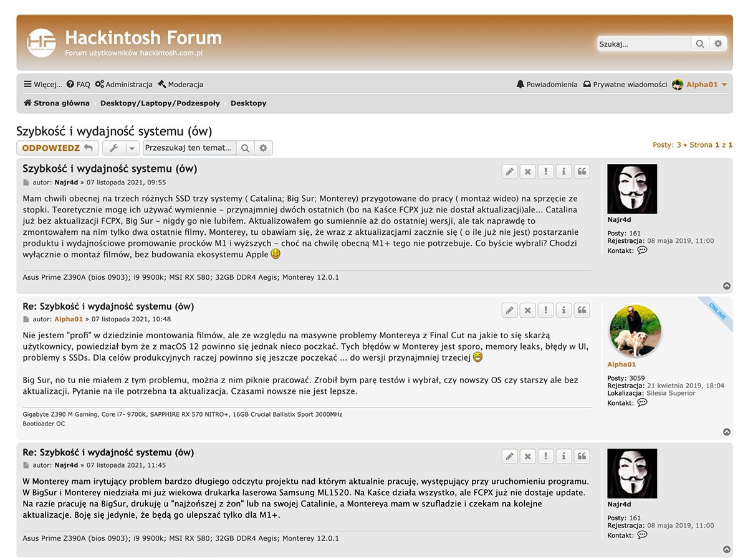Open the Moderacja panel
Image resolution: width=748 pixels, height=560 pixels.
(x=180, y=84)
